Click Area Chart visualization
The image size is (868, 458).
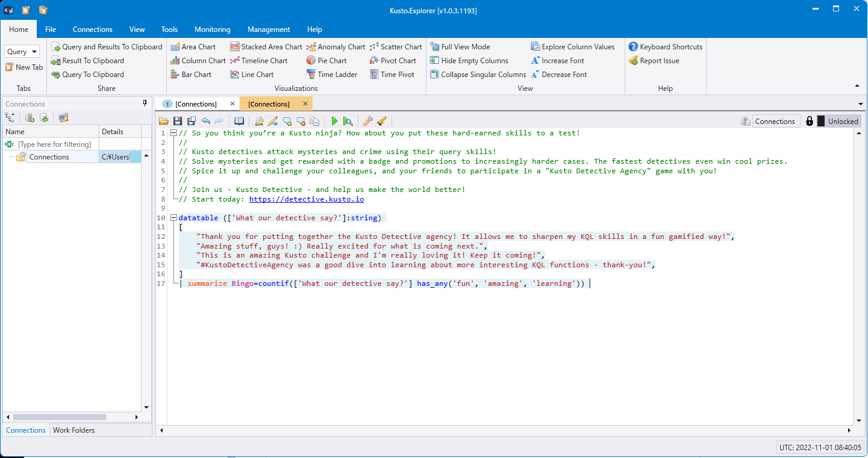[193, 46]
